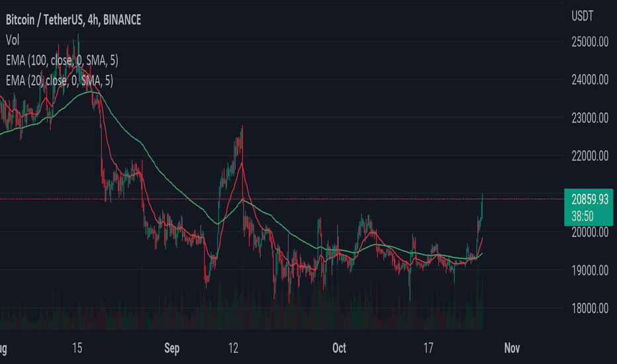Select the EMA (20, close, 0, SMA, 5) legend
This screenshot has height=364, width=617.
tap(60, 81)
